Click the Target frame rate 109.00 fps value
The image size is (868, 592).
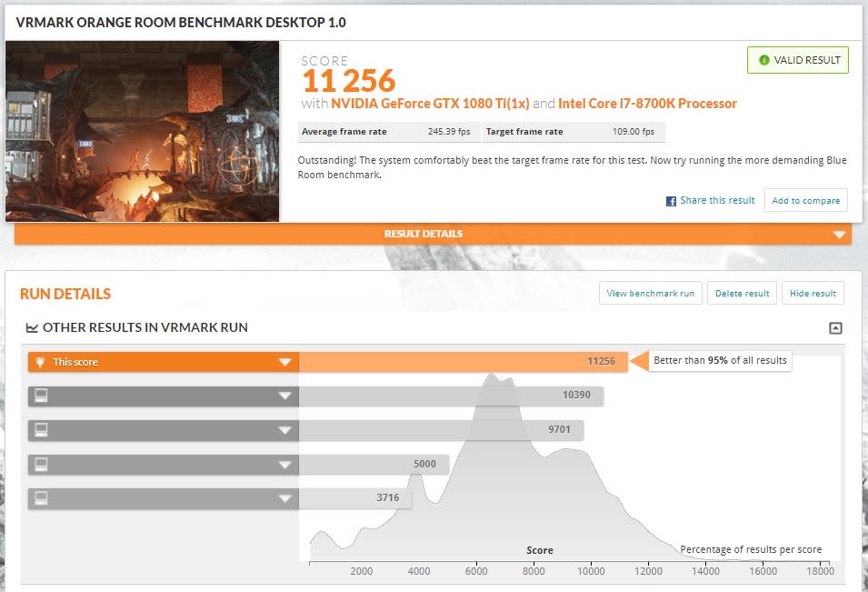point(634,132)
